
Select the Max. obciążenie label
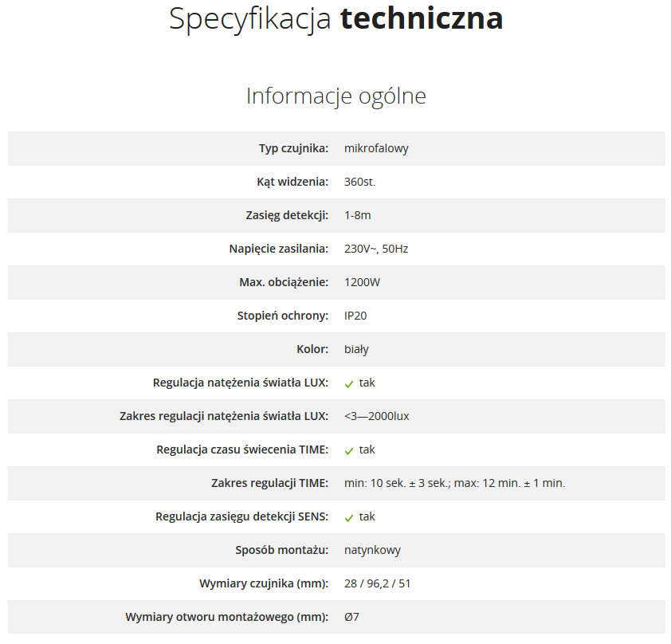coord(284,282)
